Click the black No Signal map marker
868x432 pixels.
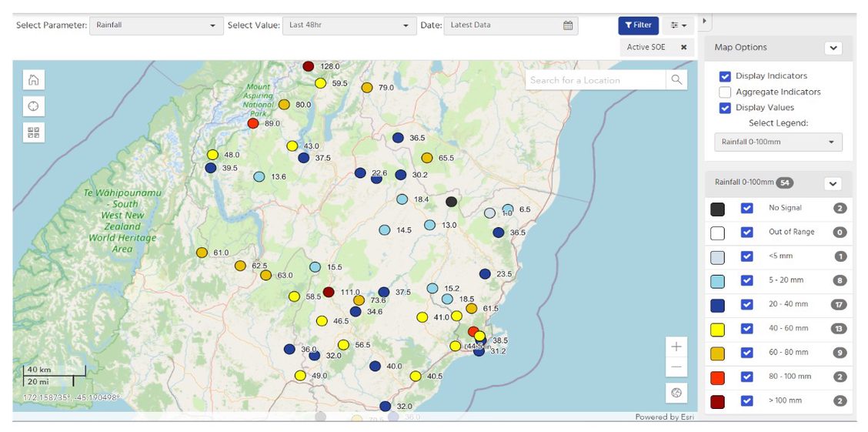coord(452,202)
